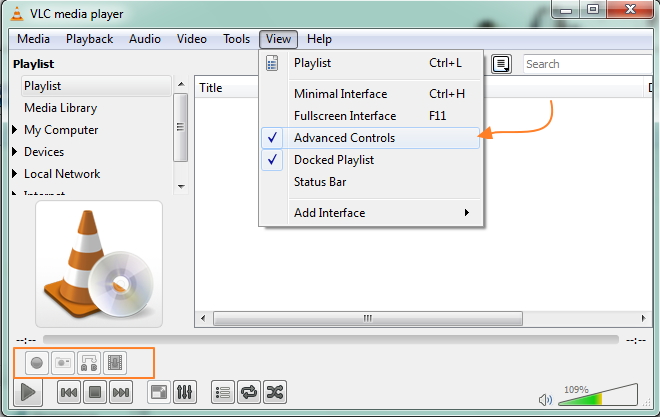The width and height of the screenshot is (660, 417).
Task: Toggle loop repeat mode
Action: pos(249,393)
